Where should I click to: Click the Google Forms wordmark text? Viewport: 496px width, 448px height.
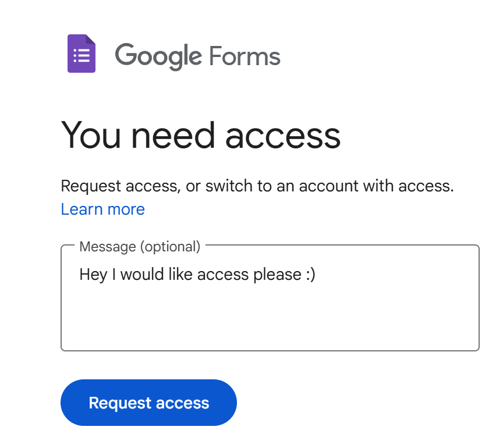tap(198, 56)
